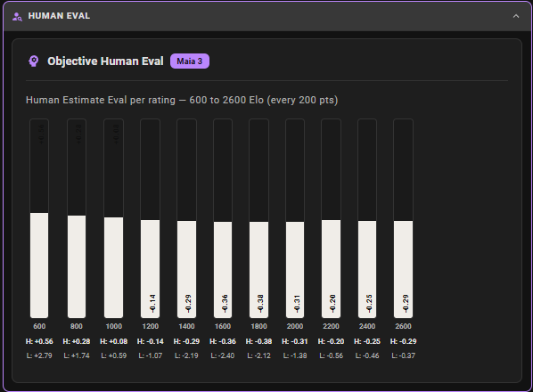Click the 1000 rating label
The width and height of the screenshot is (533, 392).
(x=113, y=326)
